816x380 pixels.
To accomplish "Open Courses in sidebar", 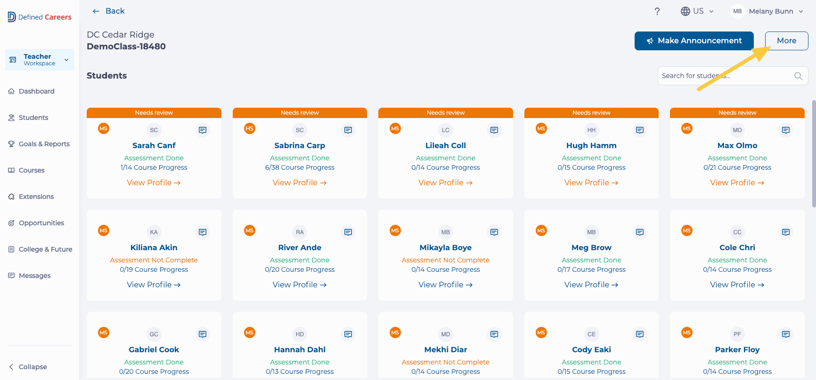I will tap(26, 170).
